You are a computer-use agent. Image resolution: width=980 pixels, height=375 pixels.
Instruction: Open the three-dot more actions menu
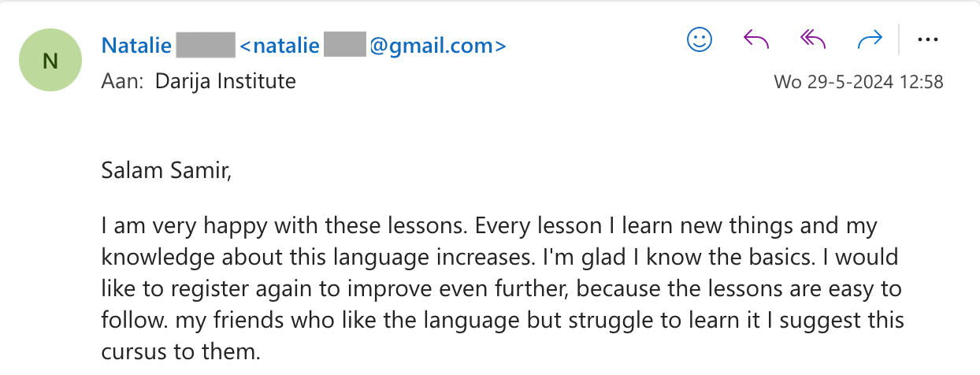(929, 39)
